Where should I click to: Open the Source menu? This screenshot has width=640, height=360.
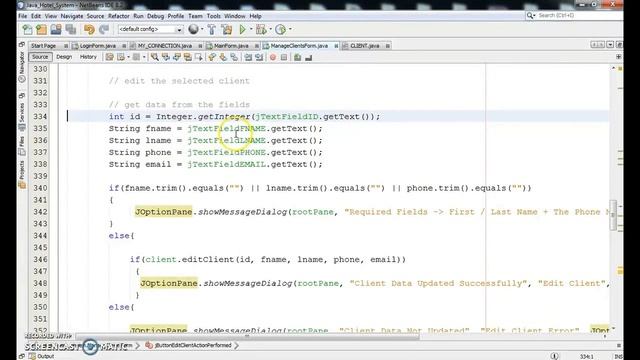[96, 16]
